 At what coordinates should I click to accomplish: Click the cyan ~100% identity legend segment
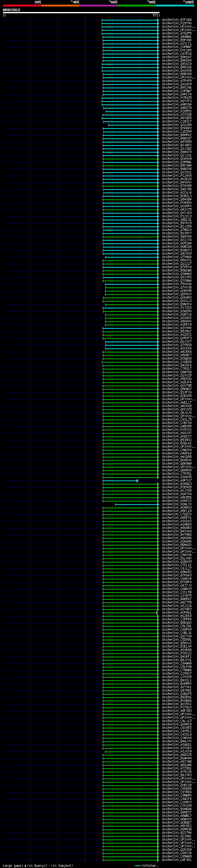pyautogui.click(x=175, y=6)
